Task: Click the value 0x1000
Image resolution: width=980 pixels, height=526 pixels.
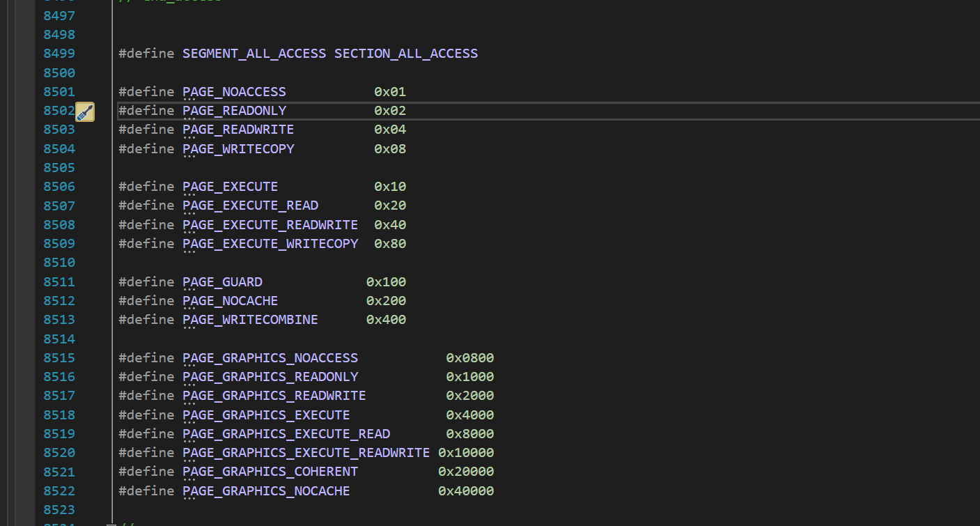Action: pyautogui.click(x=470, y=377)
